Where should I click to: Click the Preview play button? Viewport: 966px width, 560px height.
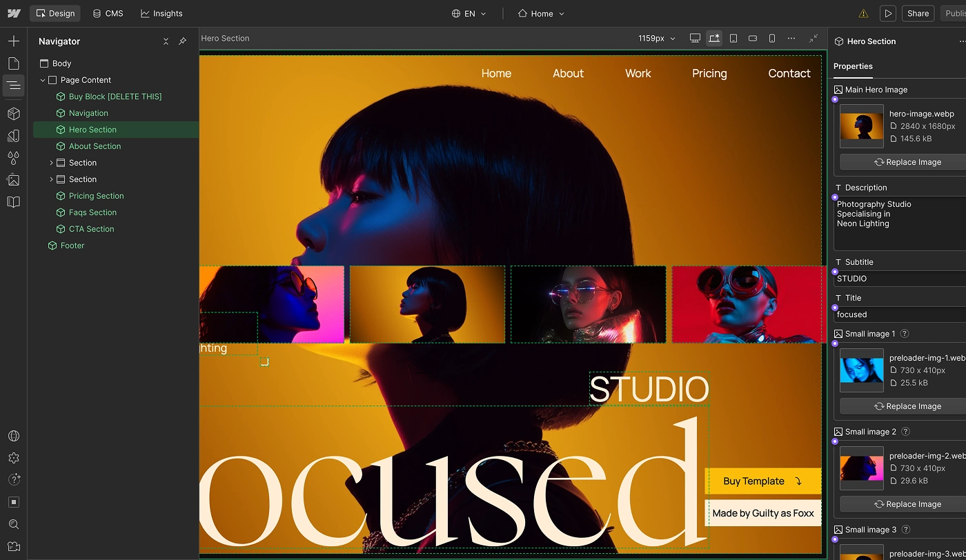(888, 13)
